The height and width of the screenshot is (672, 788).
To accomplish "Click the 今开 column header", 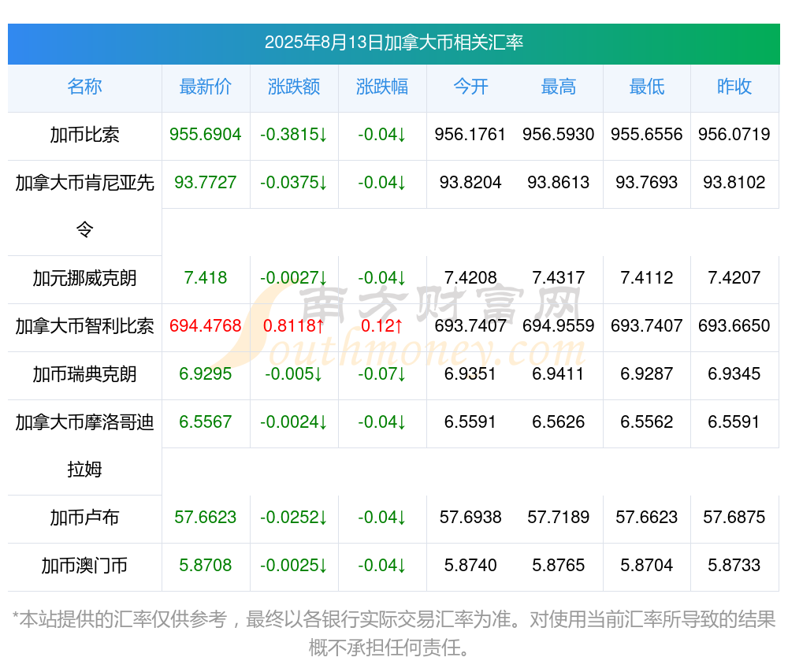I will [x=470, y=87].
